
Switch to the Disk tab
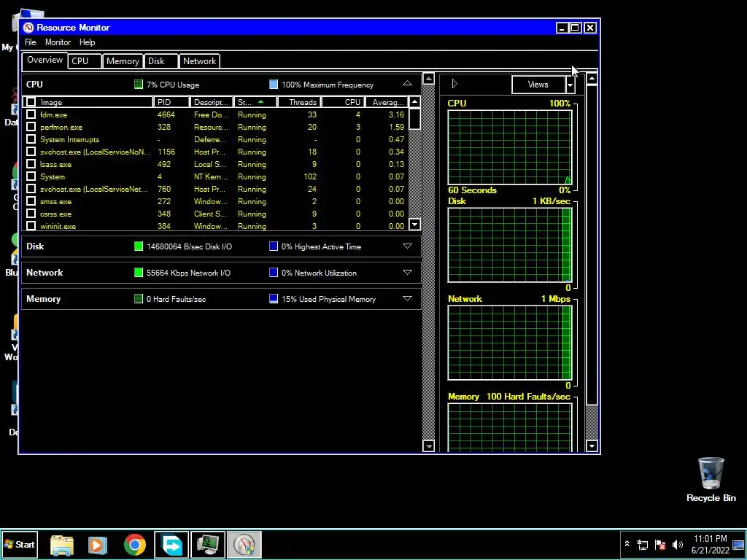coord(161,61)
